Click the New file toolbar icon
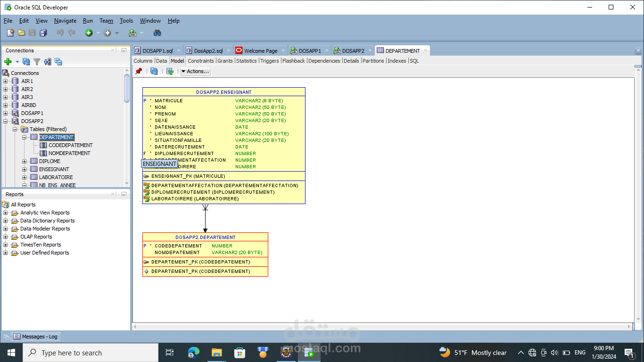 (x=10, y=33)
